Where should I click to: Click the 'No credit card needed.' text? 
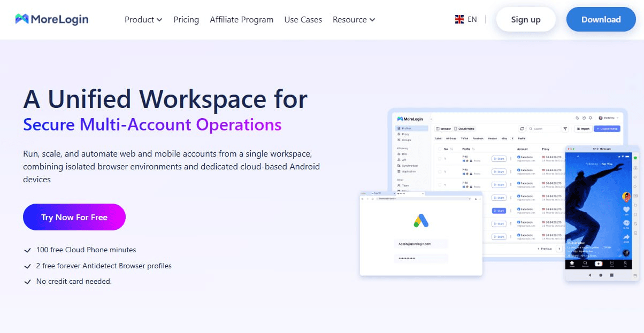tap(74, 281)
